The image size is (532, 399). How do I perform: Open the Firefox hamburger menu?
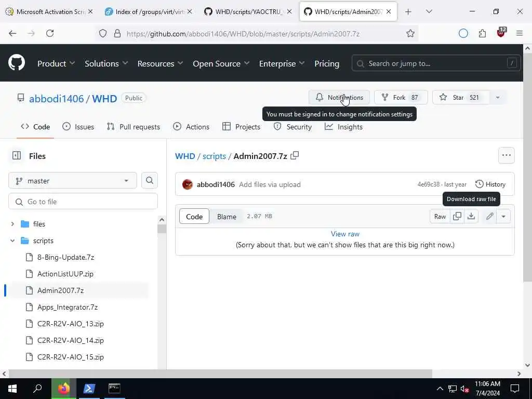click(x=520, y=33)
